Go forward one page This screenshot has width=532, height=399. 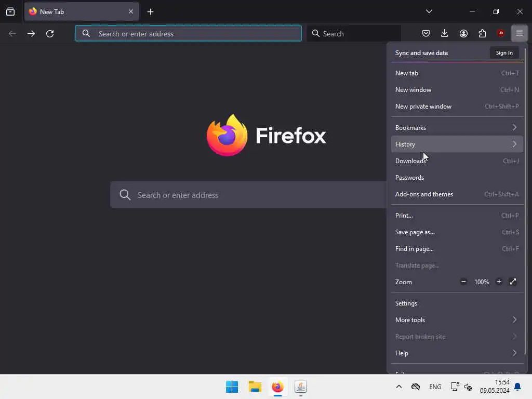pos(31,34)
